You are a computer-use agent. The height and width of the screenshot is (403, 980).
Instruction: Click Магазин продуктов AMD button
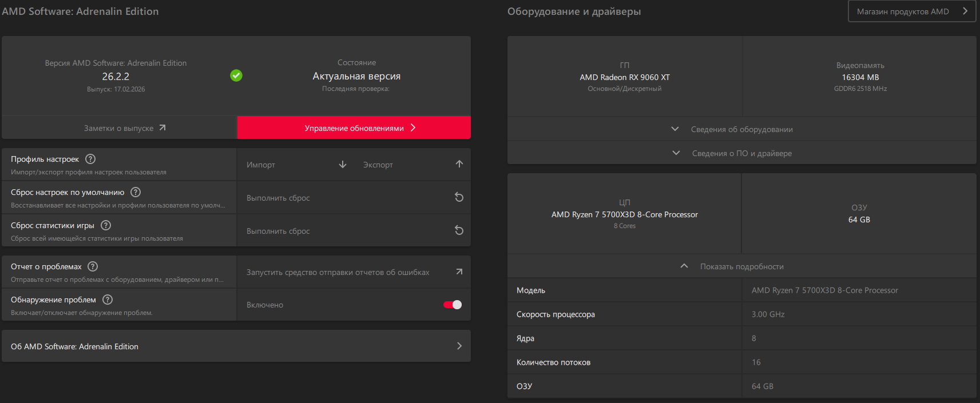pos(912,11)
